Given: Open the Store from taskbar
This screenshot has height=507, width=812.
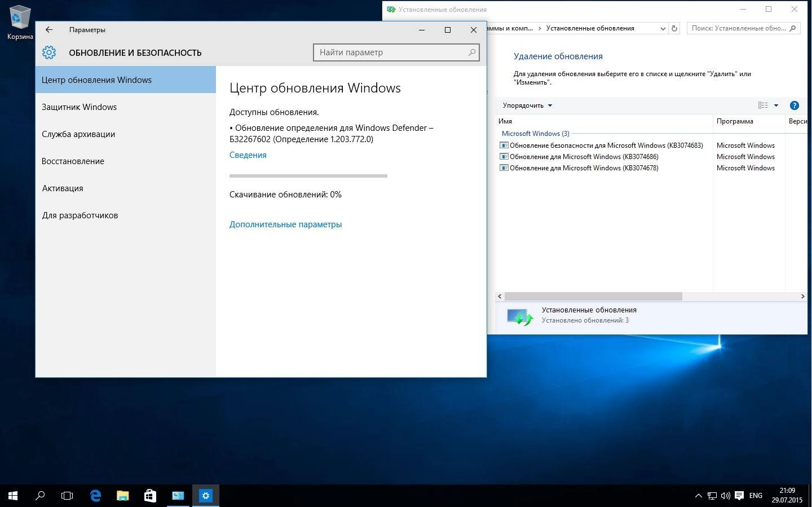Looking at the screenshot, I should pos(150,496).
